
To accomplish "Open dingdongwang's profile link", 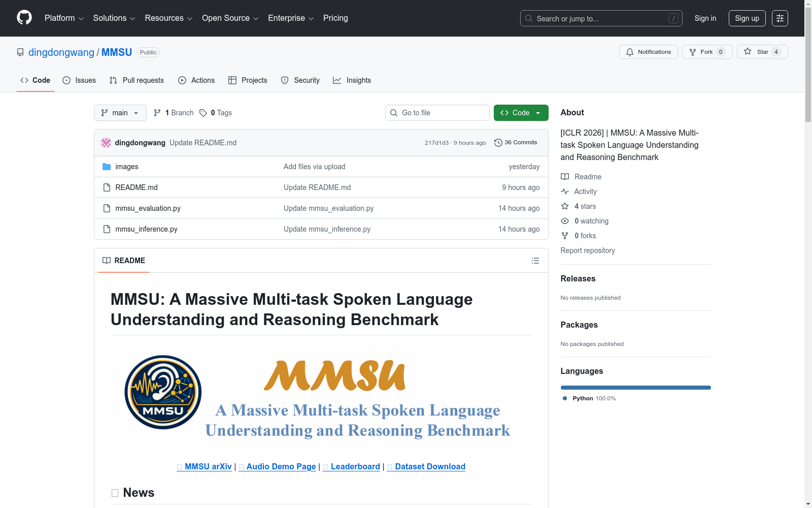I will point(61,52).
